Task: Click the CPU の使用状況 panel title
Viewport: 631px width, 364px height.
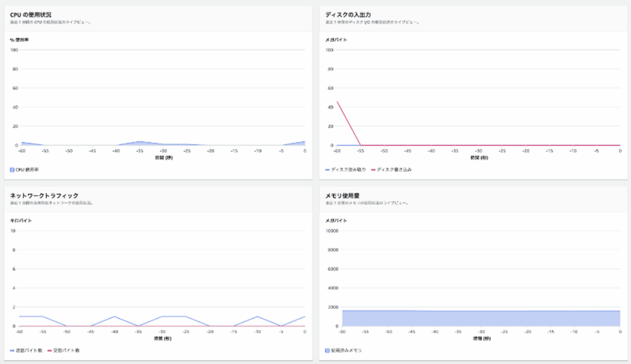Action: (x=31, y=14)
